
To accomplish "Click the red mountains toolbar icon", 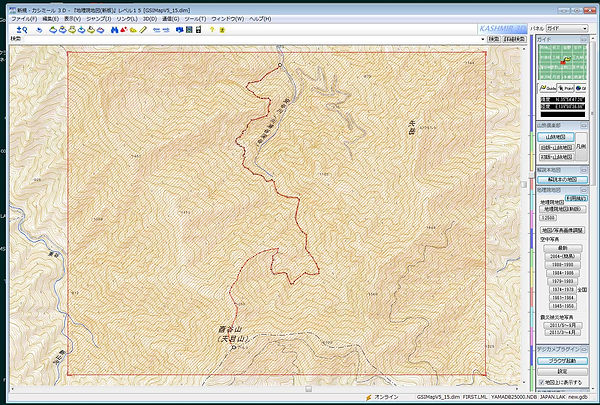I will [123, 30].
